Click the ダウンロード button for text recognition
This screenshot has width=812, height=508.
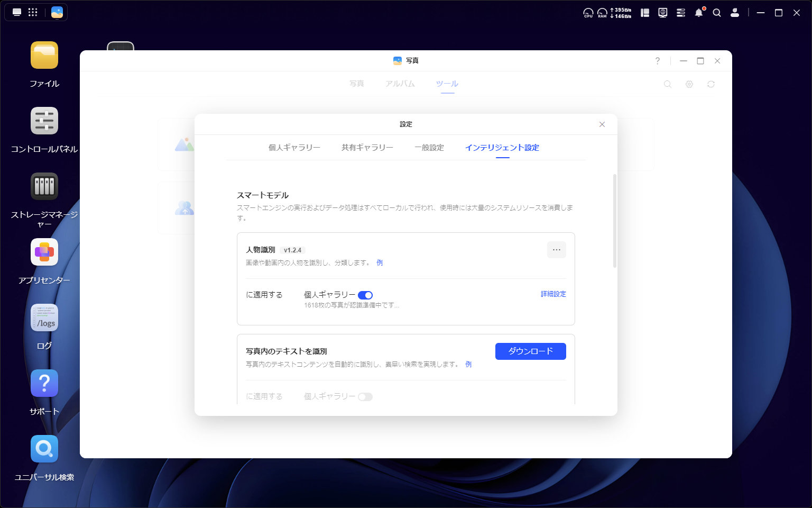coord(530,351)
